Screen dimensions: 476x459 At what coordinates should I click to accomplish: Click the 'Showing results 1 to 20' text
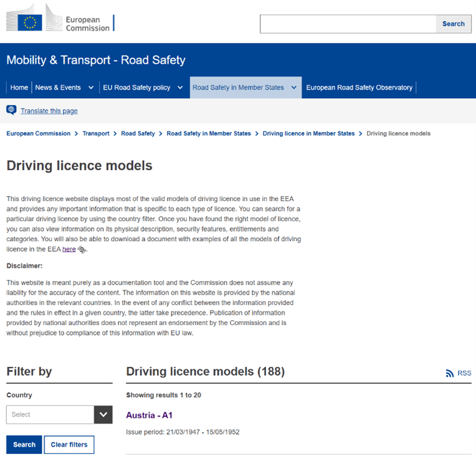[163, 395]
